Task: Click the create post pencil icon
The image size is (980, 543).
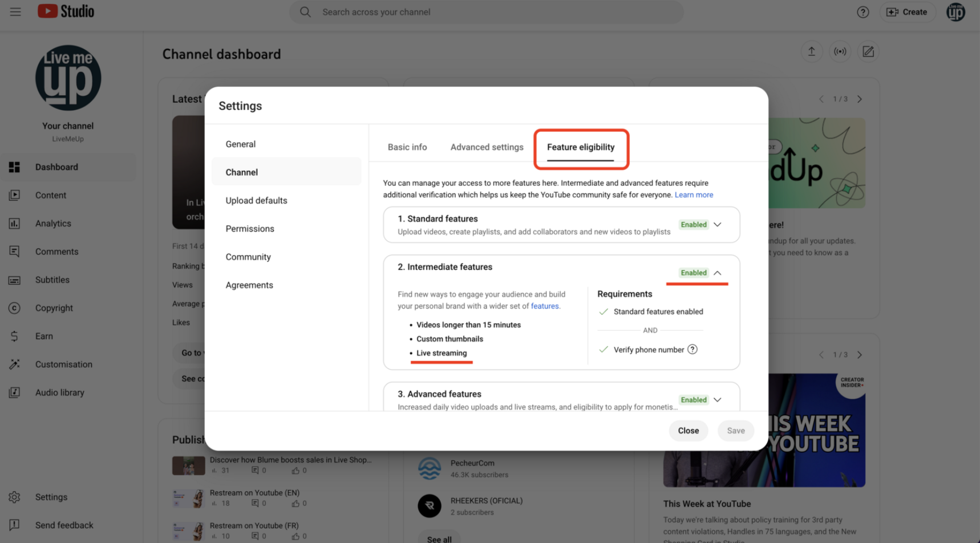Action: click(868, 51)
